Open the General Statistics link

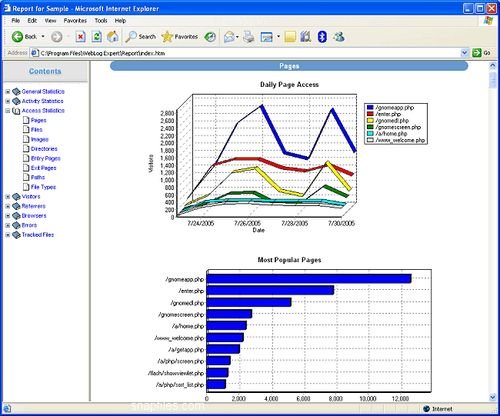coord(43,91)
